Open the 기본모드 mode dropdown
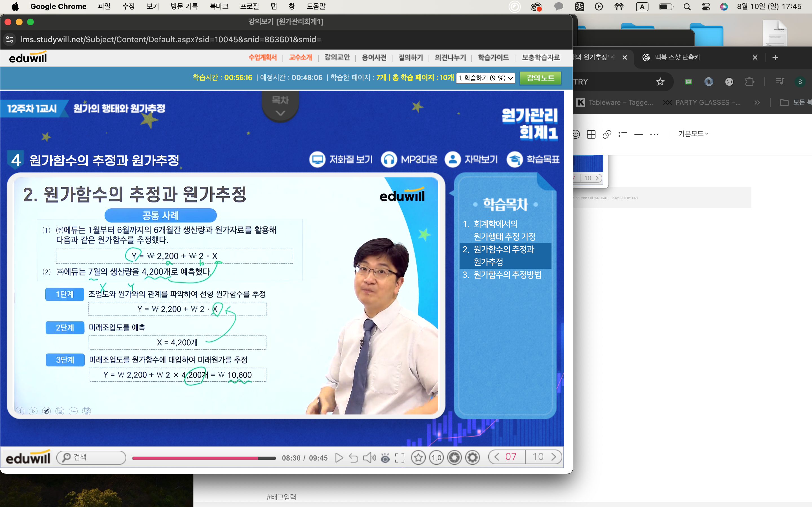This screenshot has width=812, height=507. tap(693, 134)
